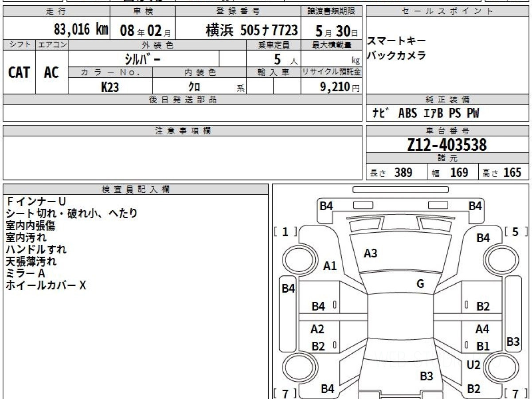Select エアB in the equipment list

click(433, 113)
